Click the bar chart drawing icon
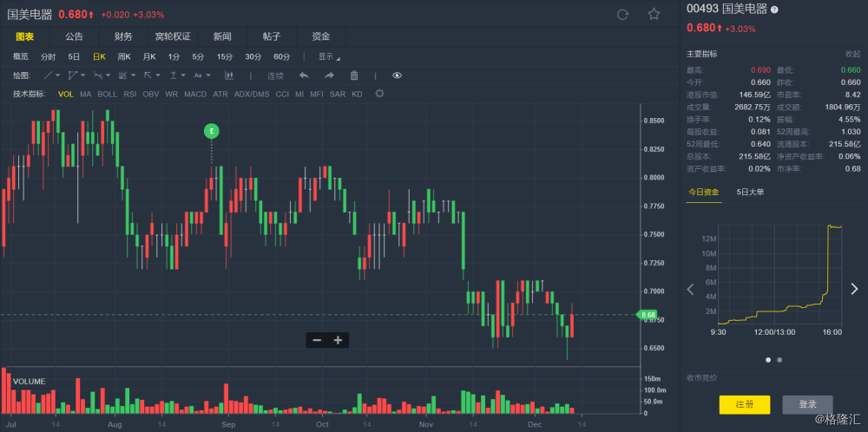Image resolution: width=868 pixels, height=432 pixels. point(228,75)
